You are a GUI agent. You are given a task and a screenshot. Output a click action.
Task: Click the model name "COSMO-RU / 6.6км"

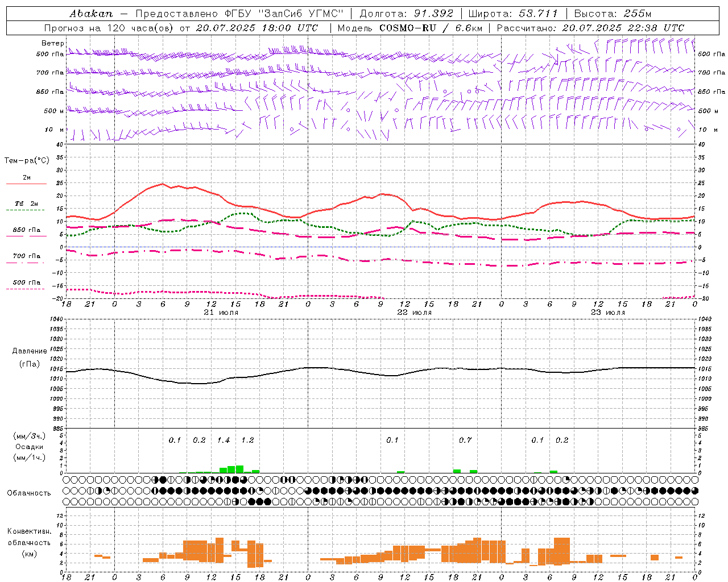431,28
